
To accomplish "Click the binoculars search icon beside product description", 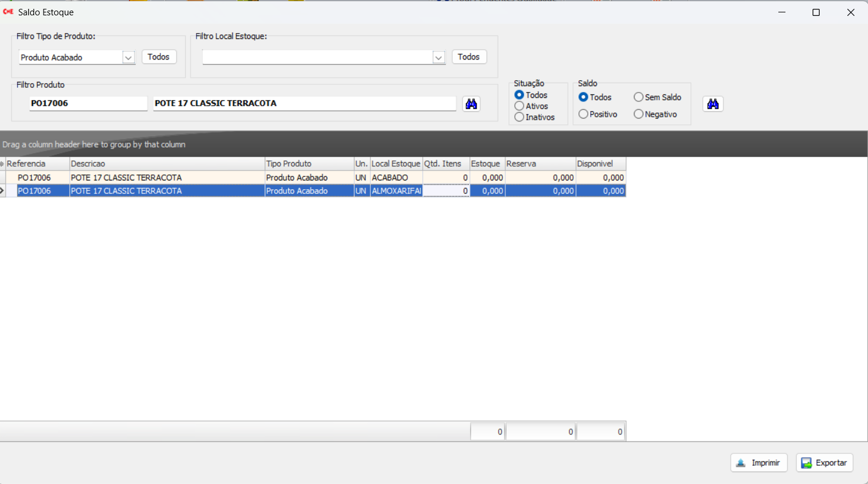I will pos(471,104).
